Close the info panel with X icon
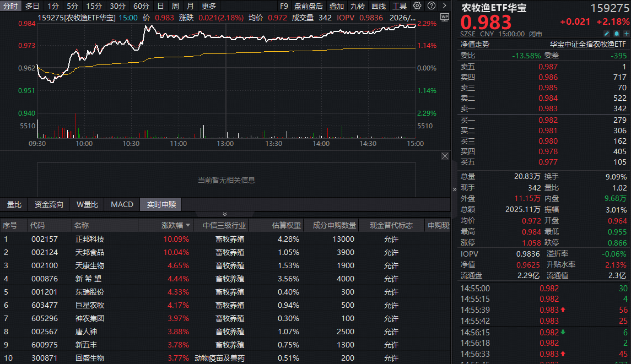 [x=445, y=156]
